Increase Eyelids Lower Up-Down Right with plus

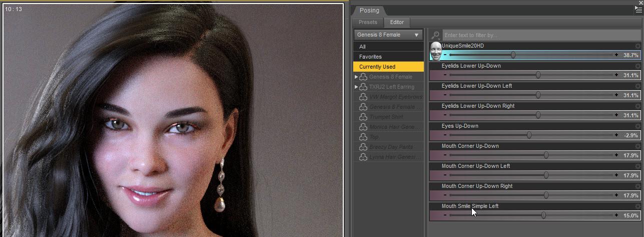[x=616, y=115]
